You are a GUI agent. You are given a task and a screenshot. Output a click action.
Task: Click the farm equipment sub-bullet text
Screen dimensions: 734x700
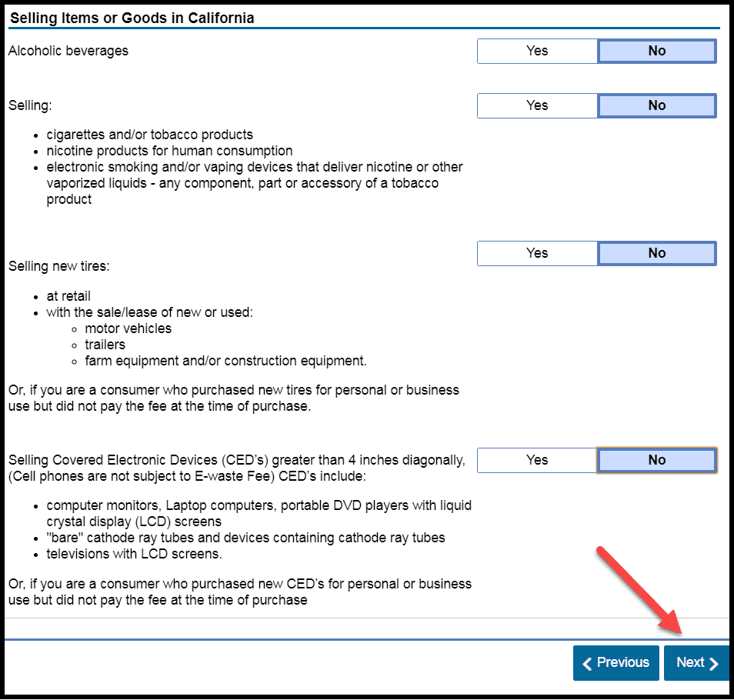225,361
